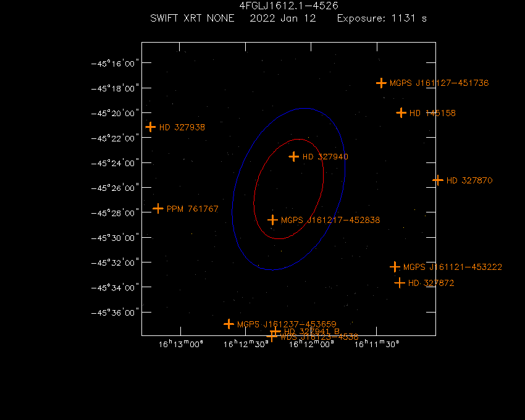Click the MGPS J161121-453222 label
525x420 pixels.
(x=452, y=267)
